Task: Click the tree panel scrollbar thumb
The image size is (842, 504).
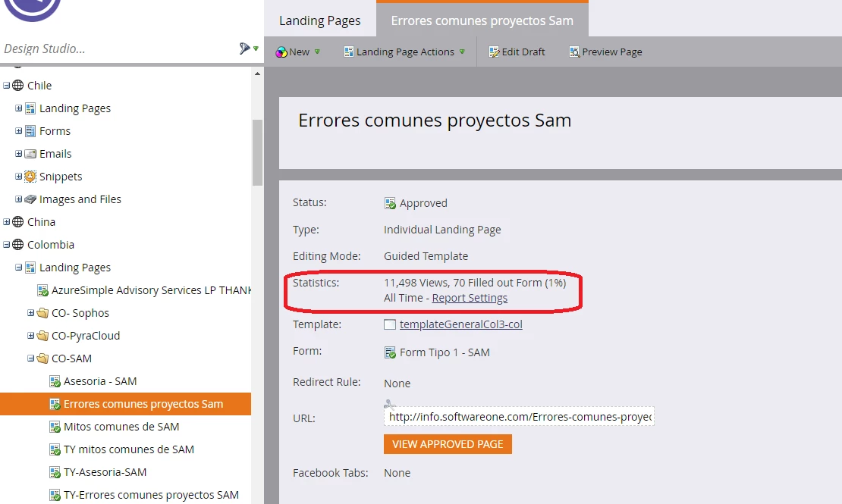Action: (257, 152)
